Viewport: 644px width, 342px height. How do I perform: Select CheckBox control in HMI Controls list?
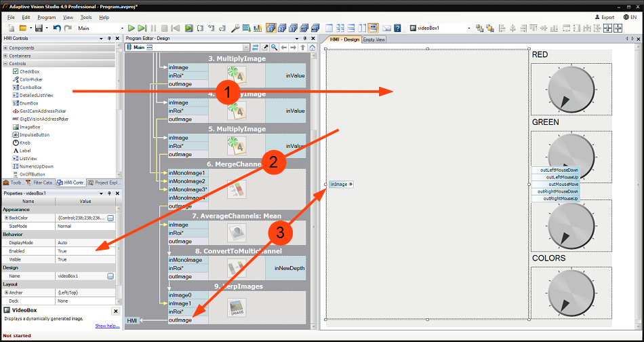pyautogui.click(x=29, y=71)
